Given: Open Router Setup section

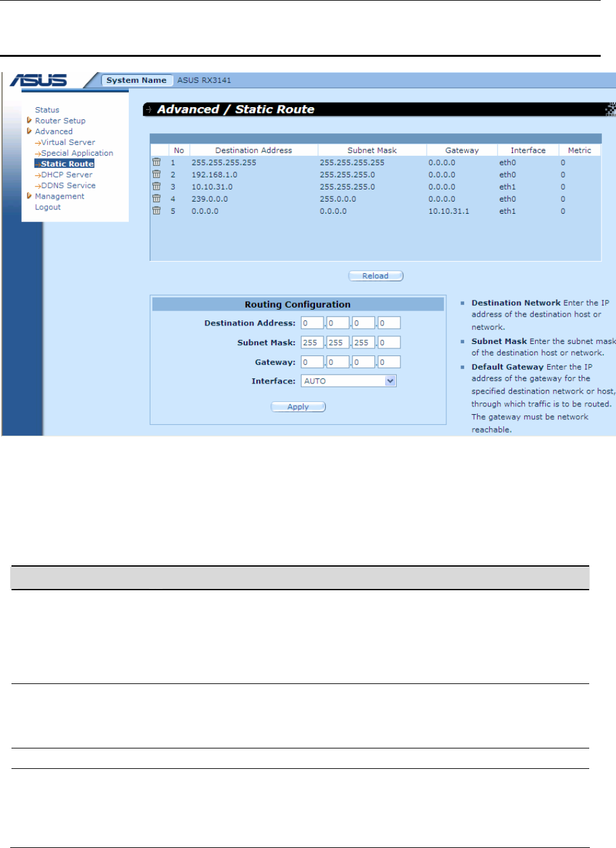Looking at the screenshot, I should pos(60,121).
